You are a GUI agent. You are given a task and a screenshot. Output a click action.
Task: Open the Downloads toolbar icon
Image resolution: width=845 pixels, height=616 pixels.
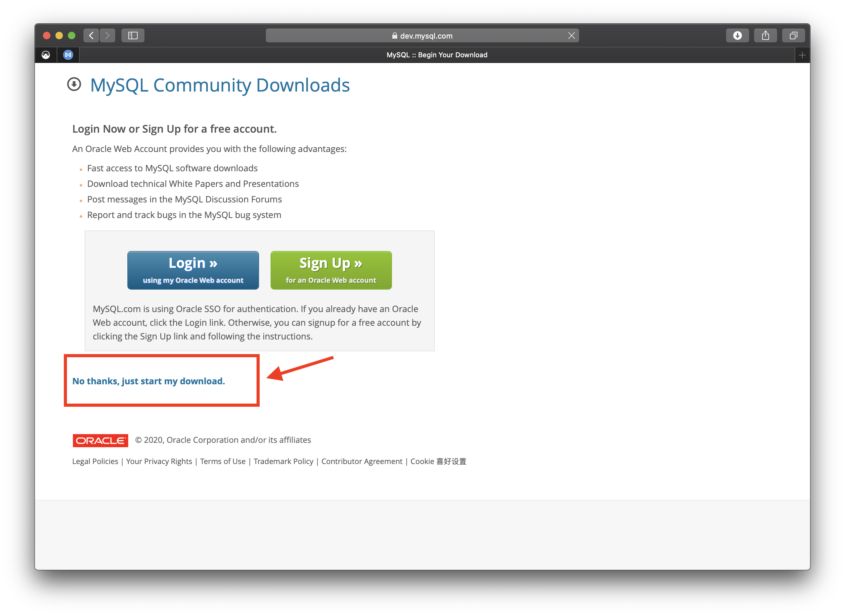coord(737,36)
